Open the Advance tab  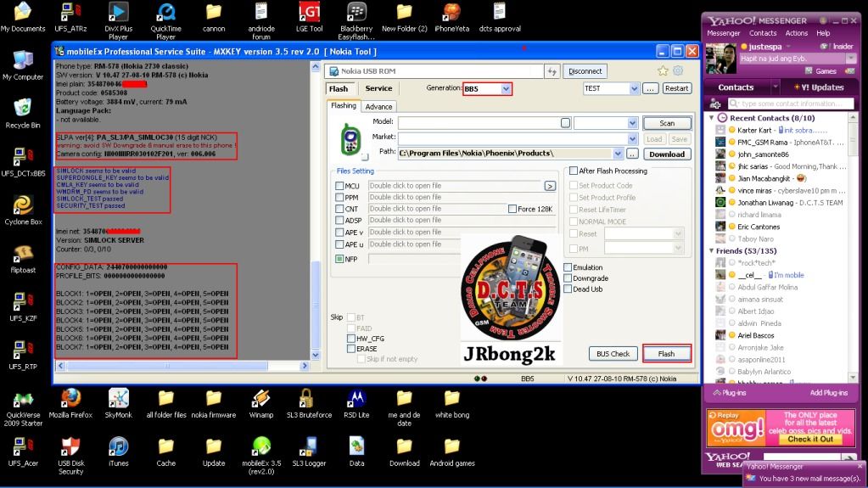378,106
